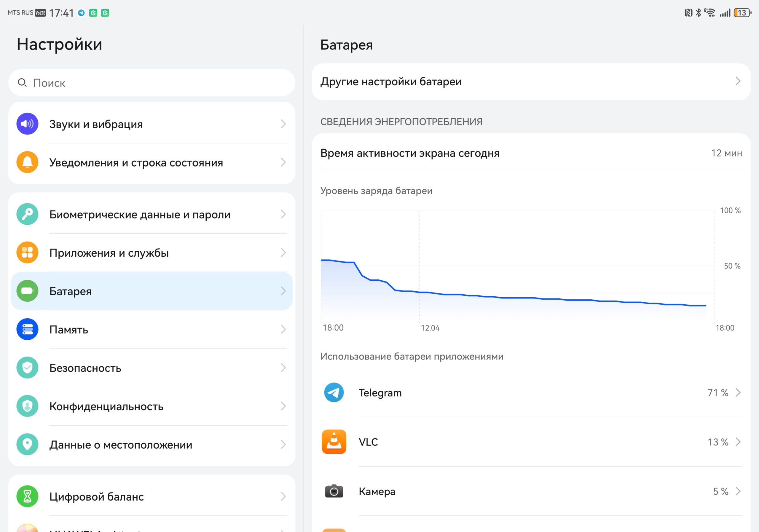Tap the Digital balance hourglass icon
Viewport: 759px width, 532px height.
pyautogui.click(x=28, y=496)
